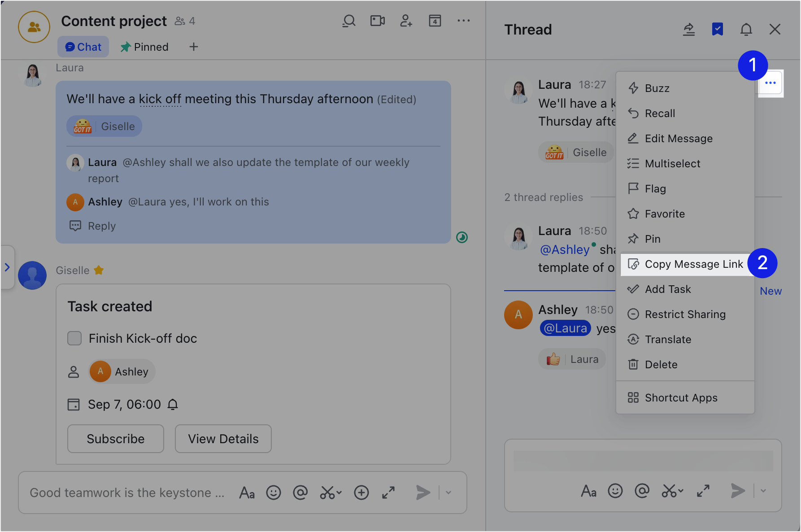This screenshot has width=801, height=532.
Task: Click the Subscribe button
Action: (116, 439)
